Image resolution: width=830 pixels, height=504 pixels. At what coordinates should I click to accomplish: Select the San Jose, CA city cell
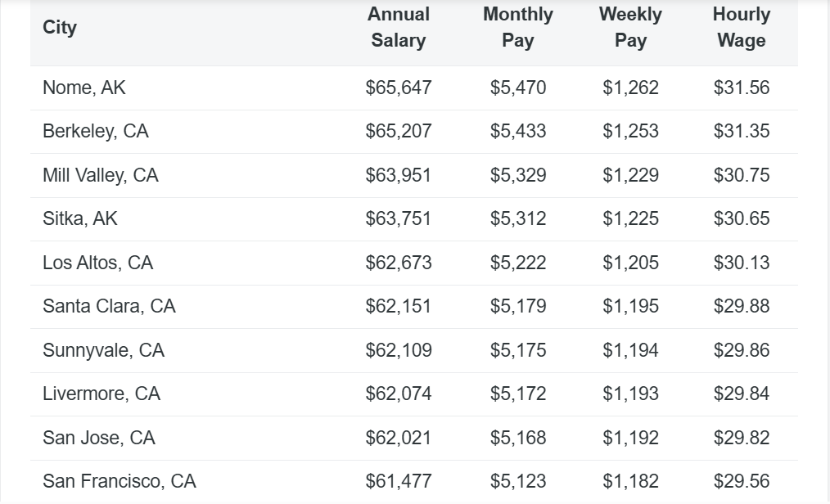(99, 438)
